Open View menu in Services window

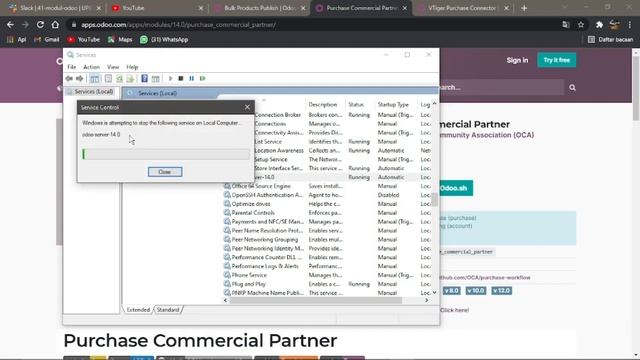(113, 67)
